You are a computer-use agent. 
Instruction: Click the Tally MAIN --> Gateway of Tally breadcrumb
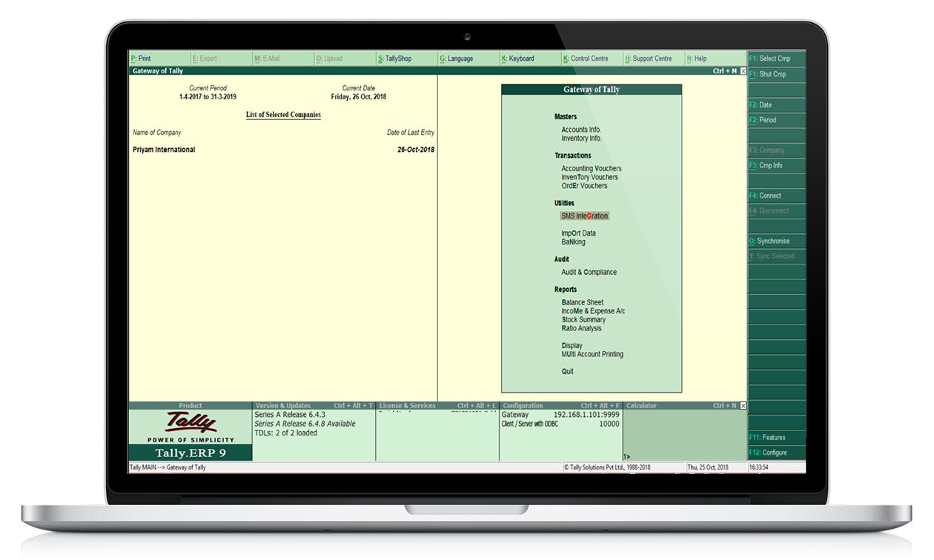click(x=168, y=467)
